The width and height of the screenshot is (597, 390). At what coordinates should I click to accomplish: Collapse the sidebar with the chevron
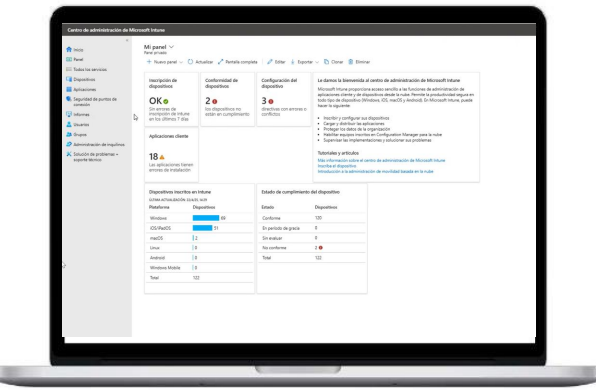127,40
